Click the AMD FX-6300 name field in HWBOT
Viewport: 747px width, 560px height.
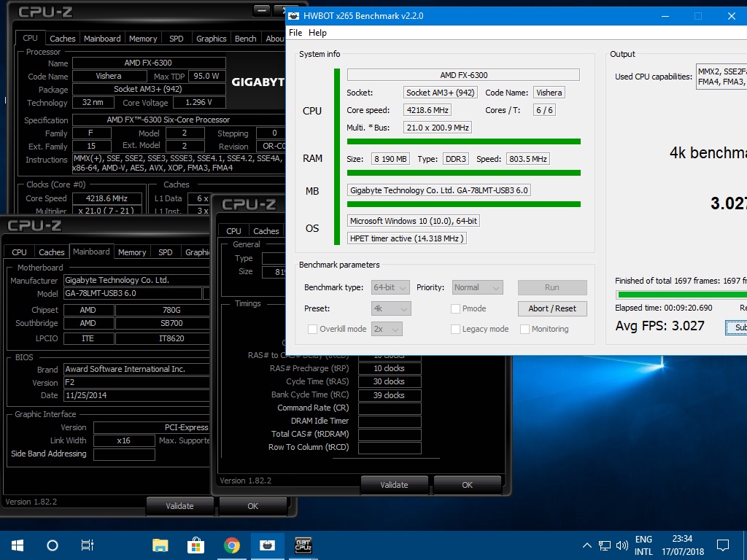tap(463, 75)
